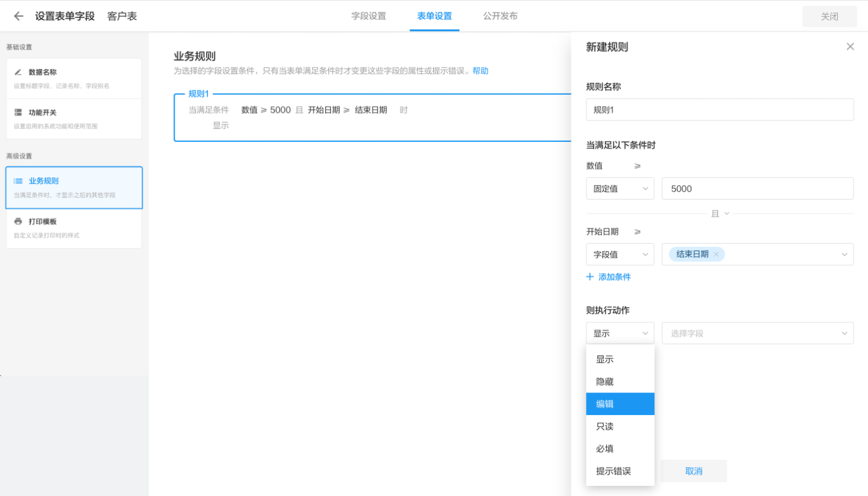Expand the 固定值 dropdown

pyautogui.click(x=620, y=188)
